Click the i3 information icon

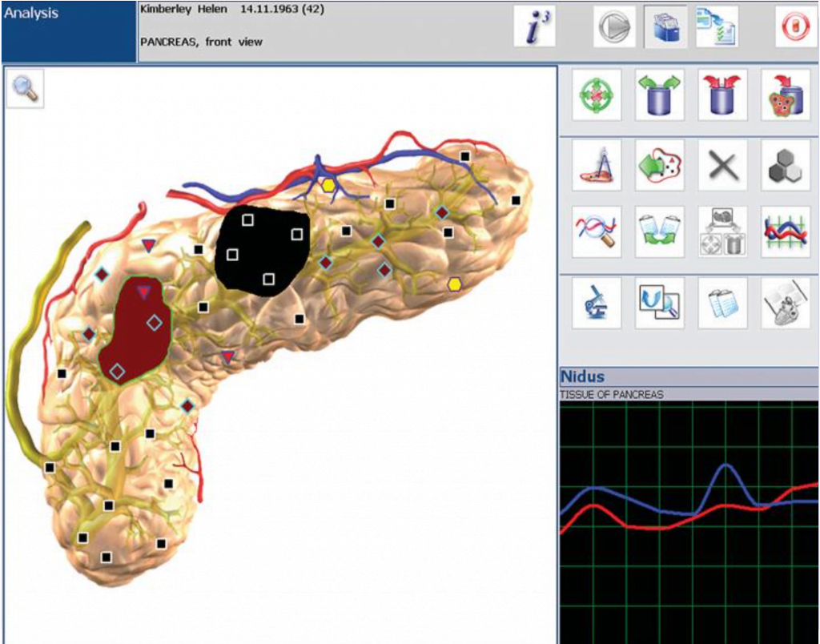[534, 27]
